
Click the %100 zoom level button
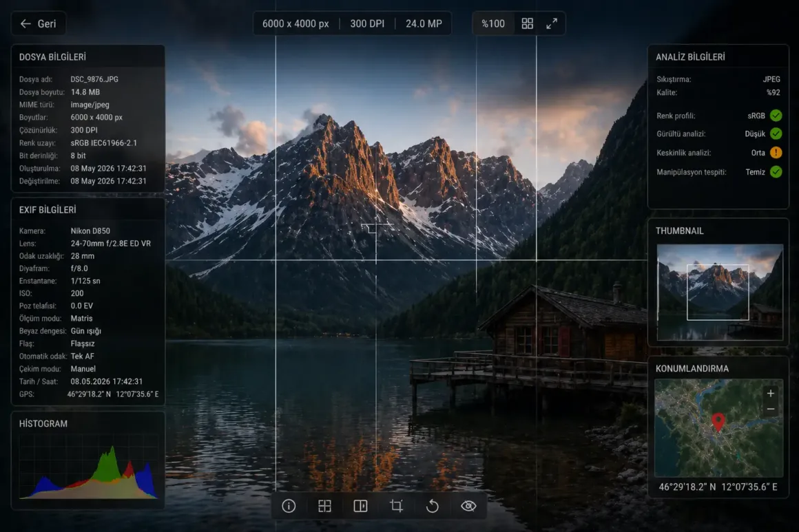493,23
